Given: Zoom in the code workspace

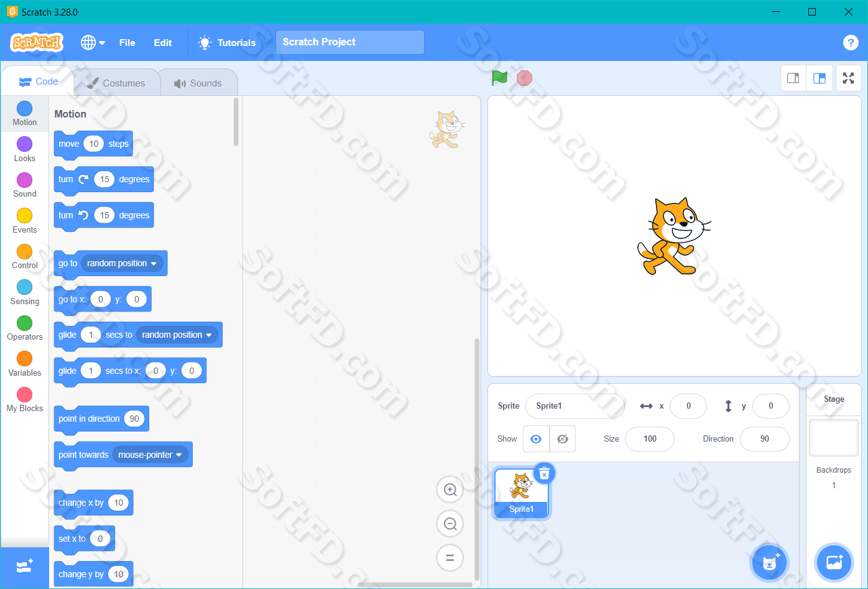Looking at the screenshot, I should [450, 490].
